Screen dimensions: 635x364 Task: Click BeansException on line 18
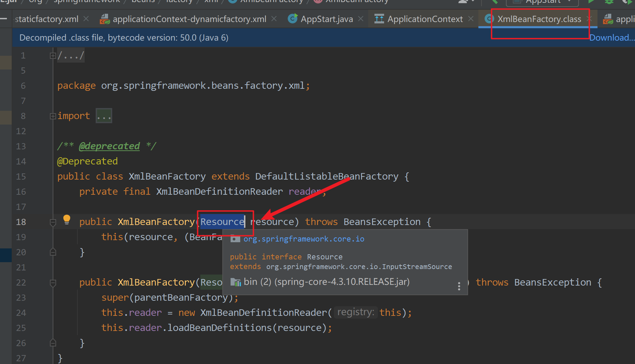[382, 222]
